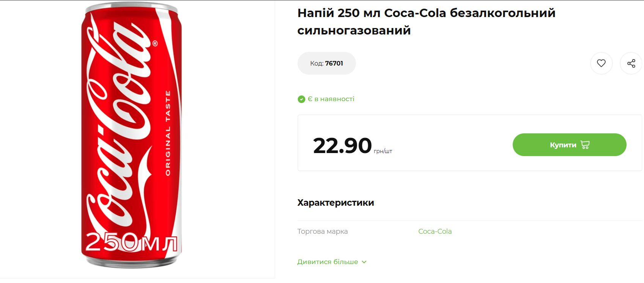
Task: Click the Є в наявності status text
Action: tap(331, 99)
